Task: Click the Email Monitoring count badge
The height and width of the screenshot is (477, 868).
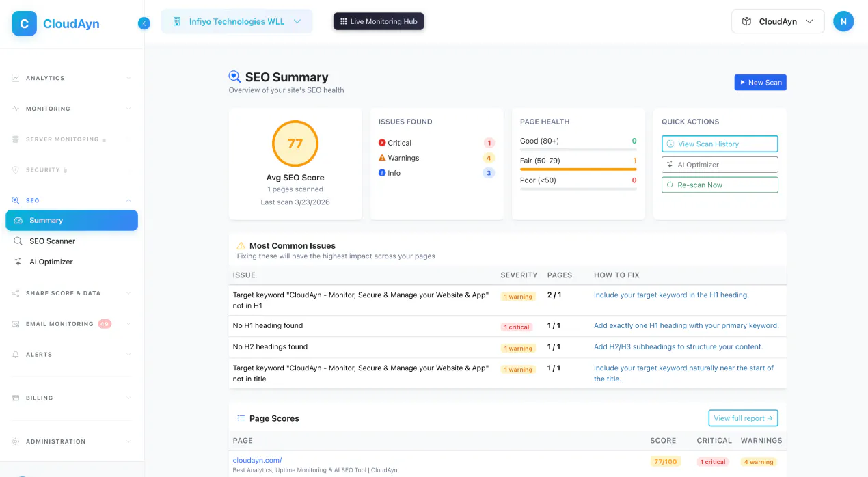Action: (105, 324)
